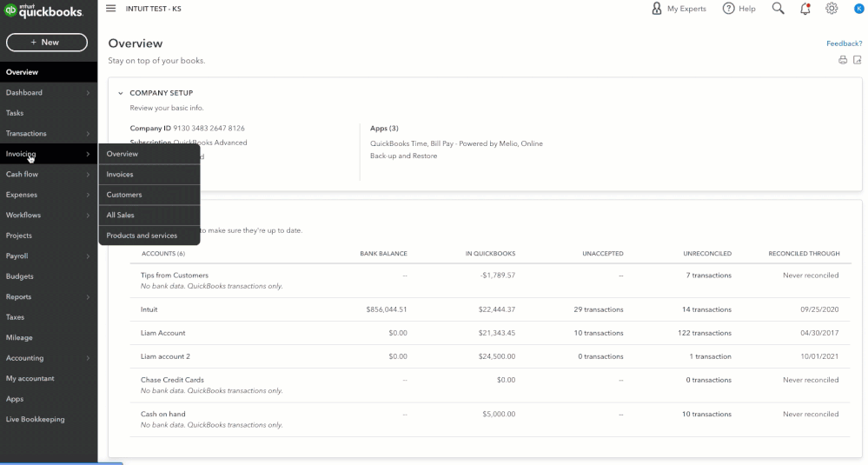
Task: Click the 29 transactions unaccepted link
Action: [599, 309]
